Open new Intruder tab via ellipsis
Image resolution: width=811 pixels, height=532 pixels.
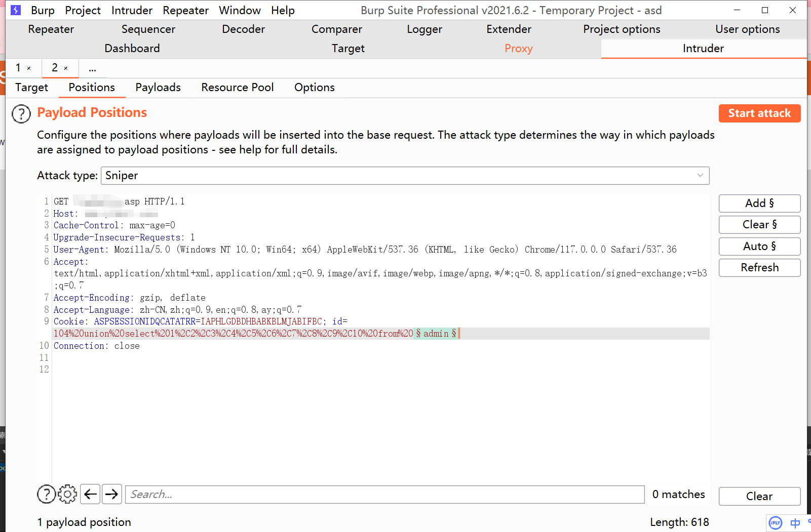point(92,68)
